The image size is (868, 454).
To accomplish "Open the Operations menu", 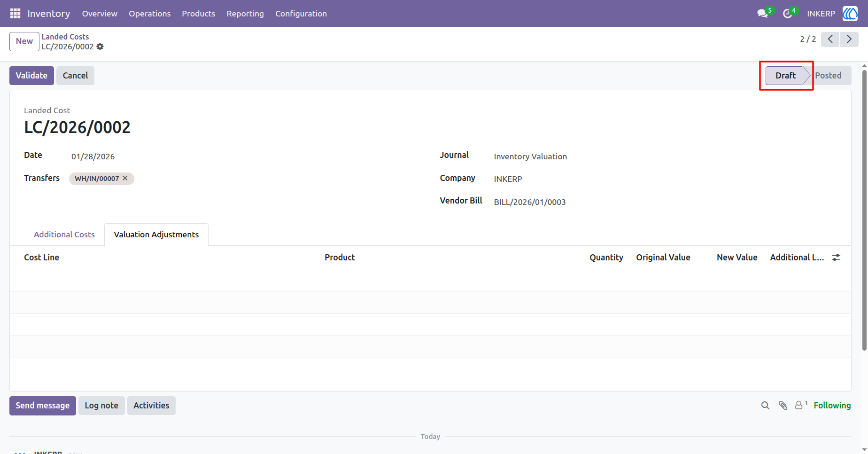I will (150, 14).
